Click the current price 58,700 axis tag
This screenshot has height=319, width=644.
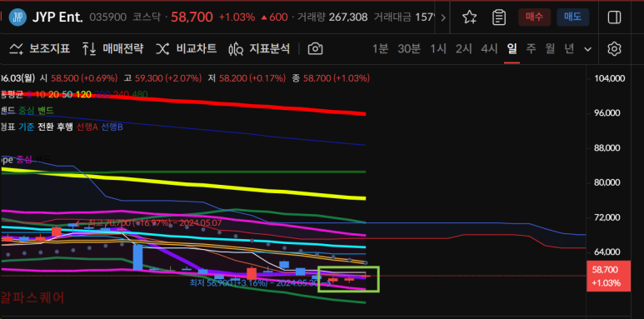pyautogui.click(x=609, y=276)
